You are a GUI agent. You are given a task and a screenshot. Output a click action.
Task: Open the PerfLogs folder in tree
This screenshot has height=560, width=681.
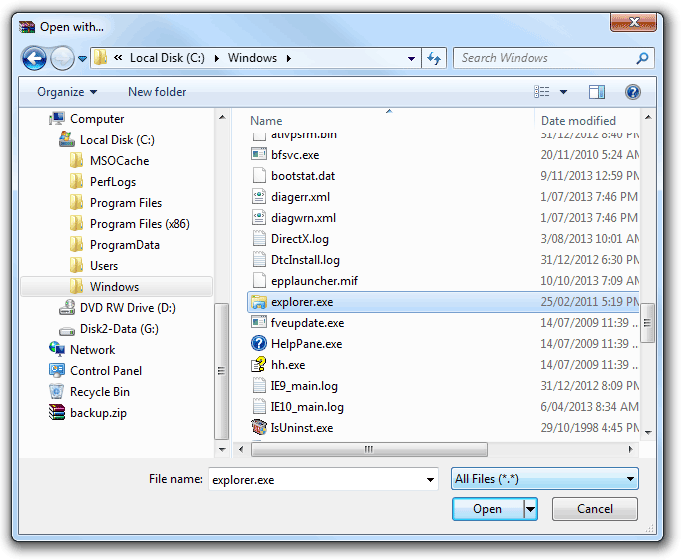[113, 182]
